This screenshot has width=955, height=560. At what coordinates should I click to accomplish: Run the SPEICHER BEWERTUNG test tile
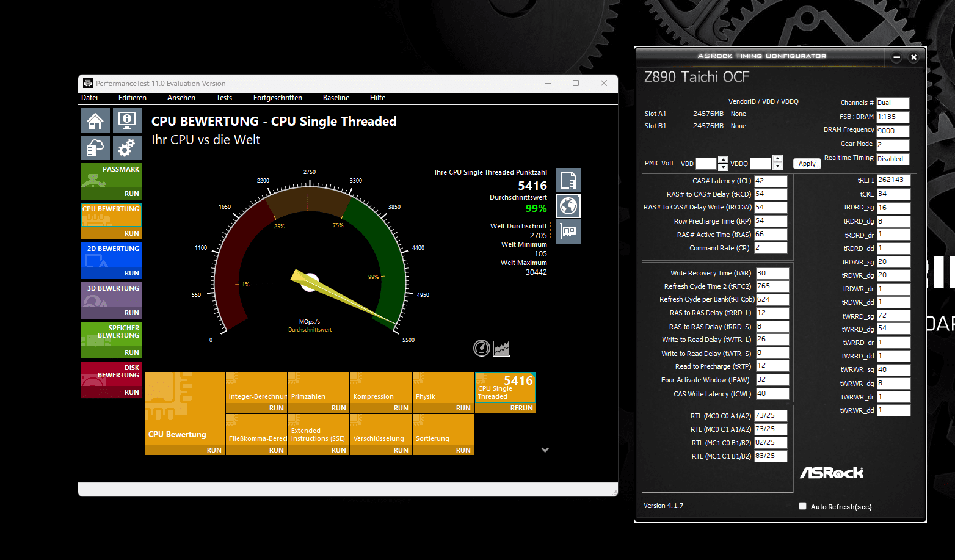(132, 352)
